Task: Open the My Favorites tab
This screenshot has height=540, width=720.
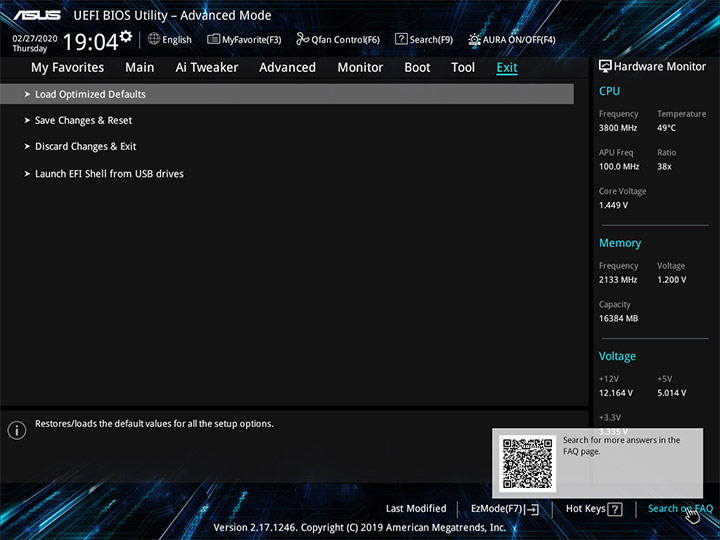Action: (x=68, y=68)
